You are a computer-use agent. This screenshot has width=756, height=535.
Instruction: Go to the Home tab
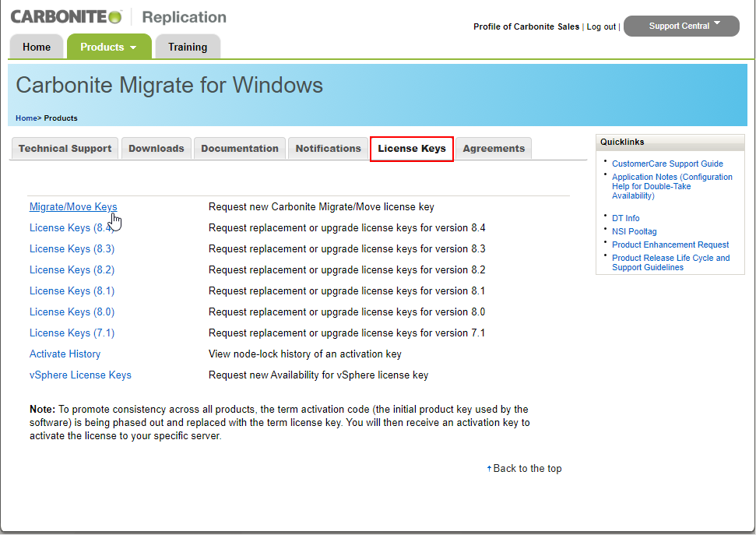37,47
